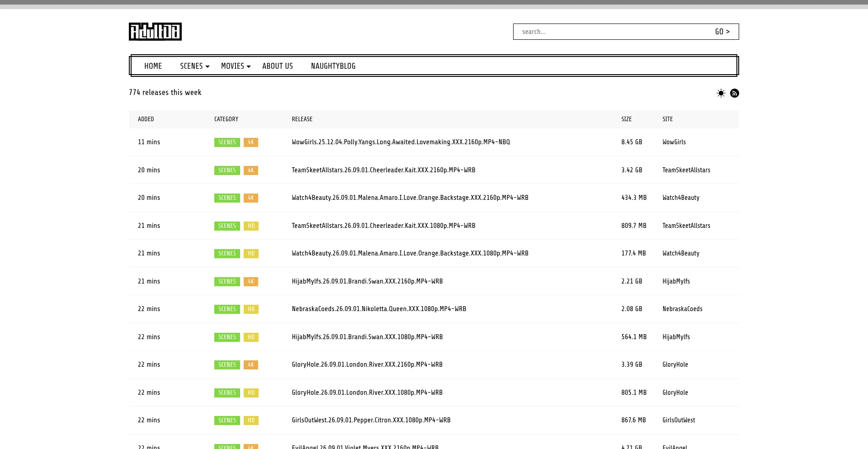This screenshot has height=449, width=868.
Task: Click the SCENES tag in the GirlsOutWest row
Action: point(227,421)
